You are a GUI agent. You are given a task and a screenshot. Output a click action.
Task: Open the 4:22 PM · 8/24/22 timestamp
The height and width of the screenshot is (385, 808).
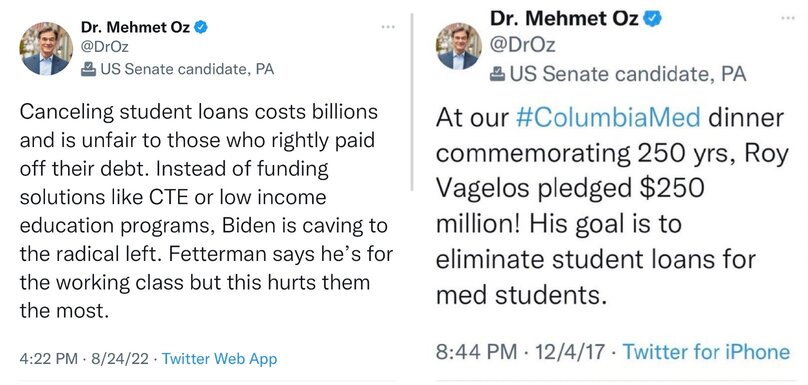coord(87,358)
